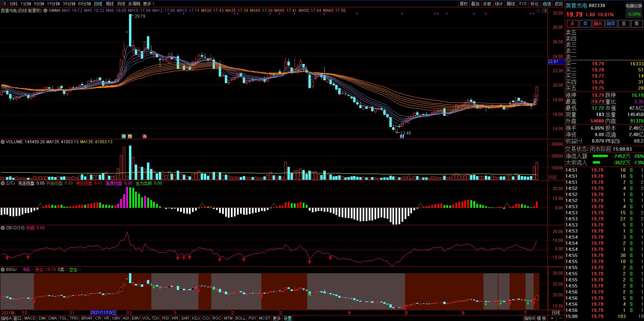644x321 pixels.
Task: Toggle the left sidebar panel icon
Action: 4,4
